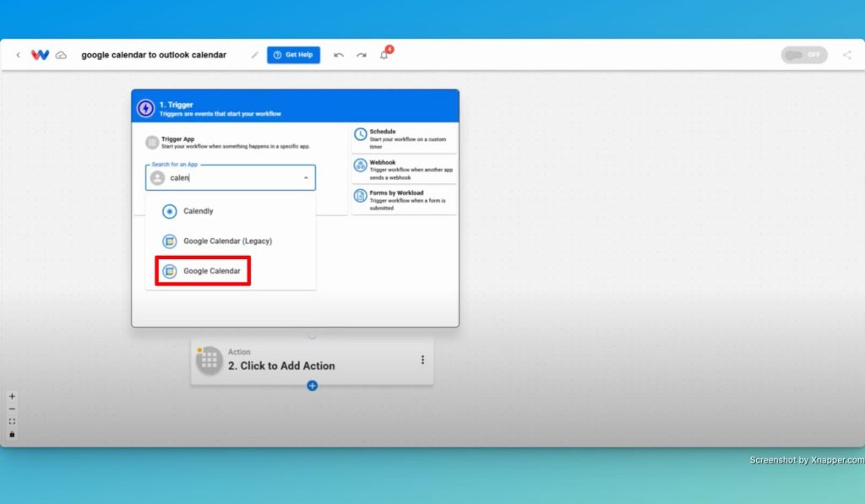Toggle the workflow OFF switch on
This screenshot has height=504, width=865.
[x=804, y=55]
